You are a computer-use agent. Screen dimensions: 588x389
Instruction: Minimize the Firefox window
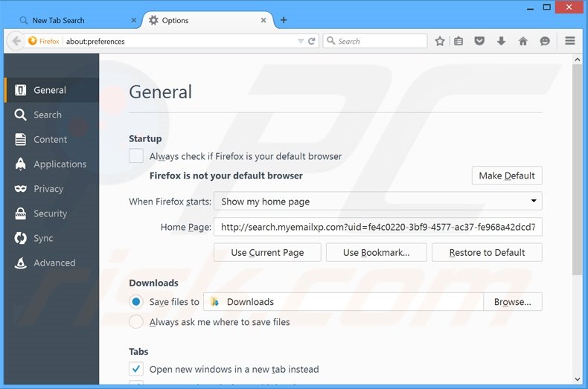[530, 7]
